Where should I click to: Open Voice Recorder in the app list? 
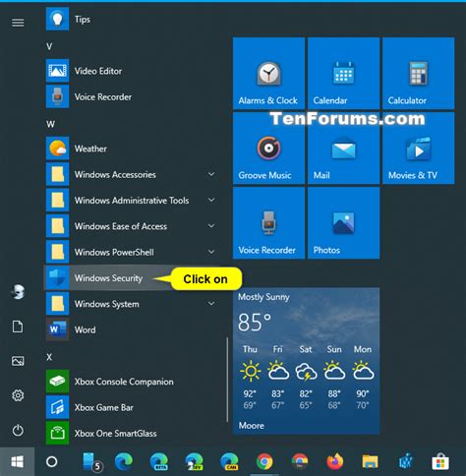click(x=131, y=96)
